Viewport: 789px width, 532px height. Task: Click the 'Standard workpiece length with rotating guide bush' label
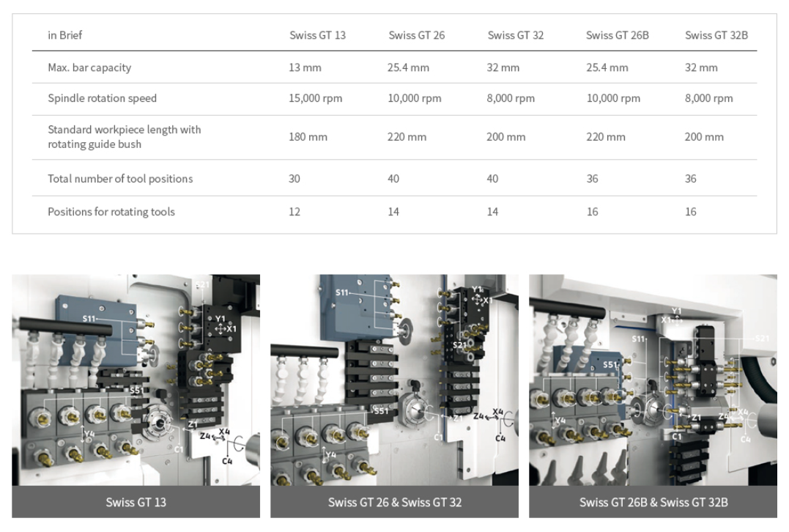(x=125, y=137)
